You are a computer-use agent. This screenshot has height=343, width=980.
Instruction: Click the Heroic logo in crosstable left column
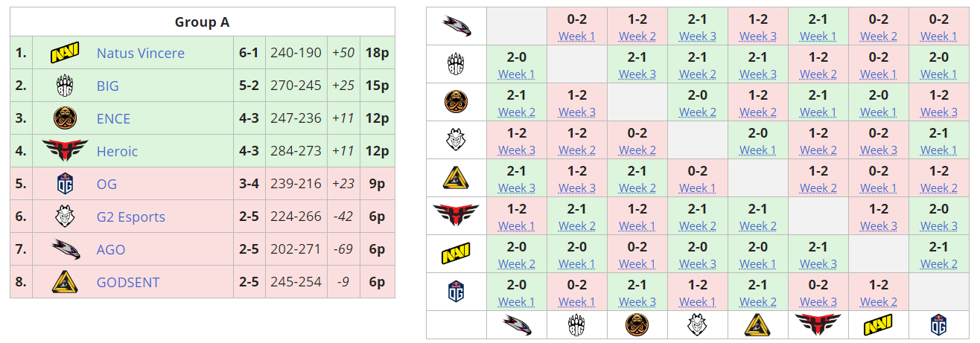pyautogui.click(x=456, y=216)
